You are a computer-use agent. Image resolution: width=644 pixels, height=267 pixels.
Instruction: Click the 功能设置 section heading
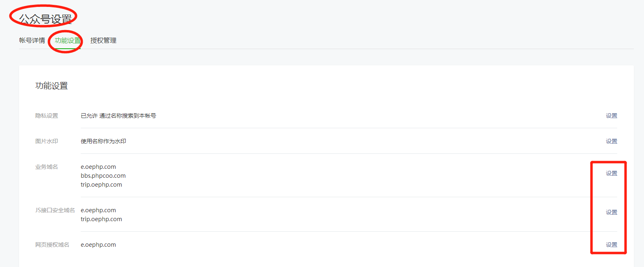(52, 86)
